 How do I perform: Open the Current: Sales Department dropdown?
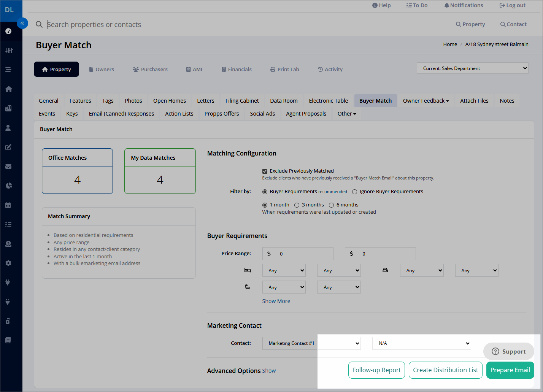coord(473,68)
